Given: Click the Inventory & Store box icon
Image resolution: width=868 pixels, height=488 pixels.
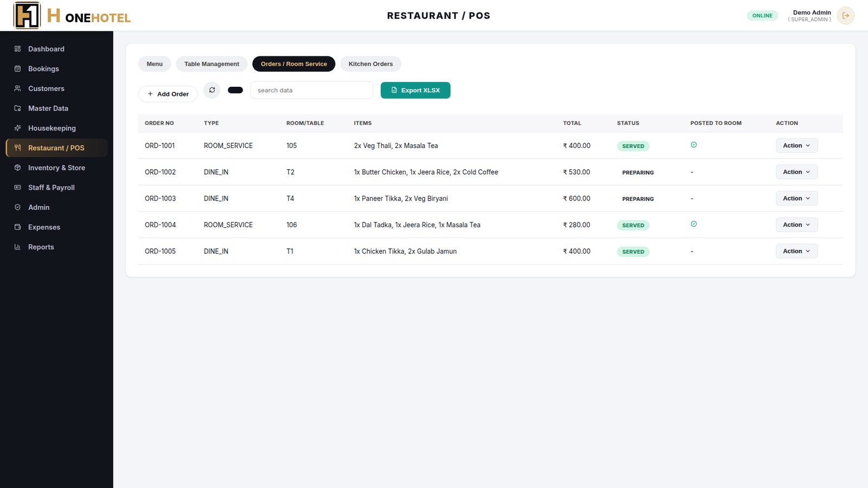Looking at the screenshot, I should (17, 168).
